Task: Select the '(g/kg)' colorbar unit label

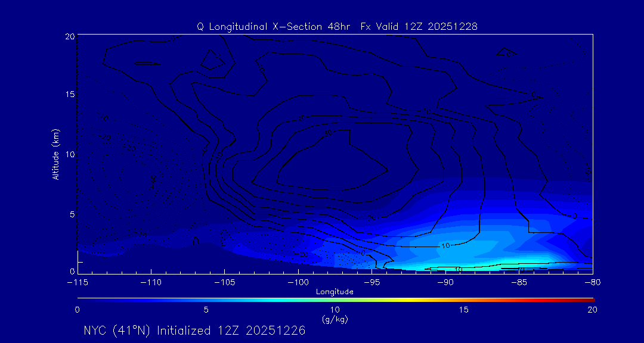Action: coord(335,319)
